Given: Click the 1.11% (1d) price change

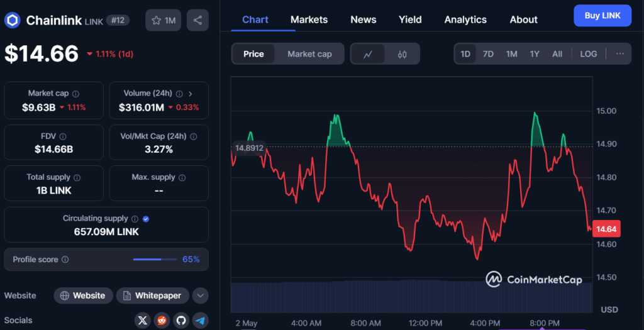Looking at the screenshot, I should 109,54.
